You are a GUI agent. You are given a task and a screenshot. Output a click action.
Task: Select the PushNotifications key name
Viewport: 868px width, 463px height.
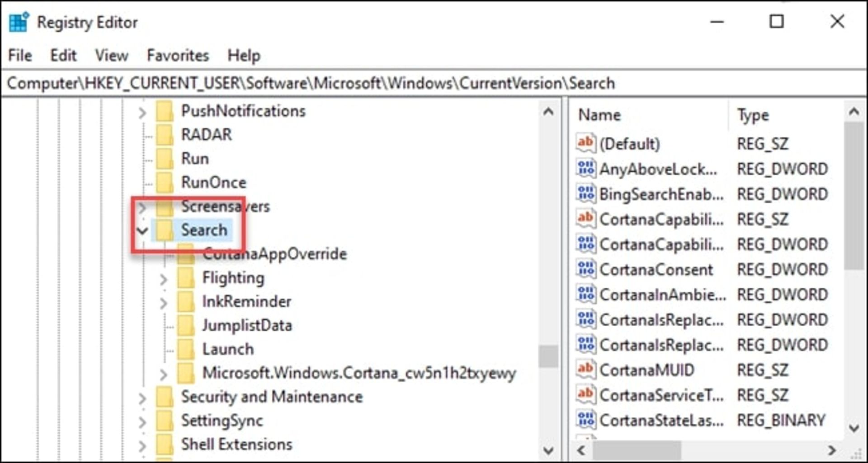pos(243,111)
